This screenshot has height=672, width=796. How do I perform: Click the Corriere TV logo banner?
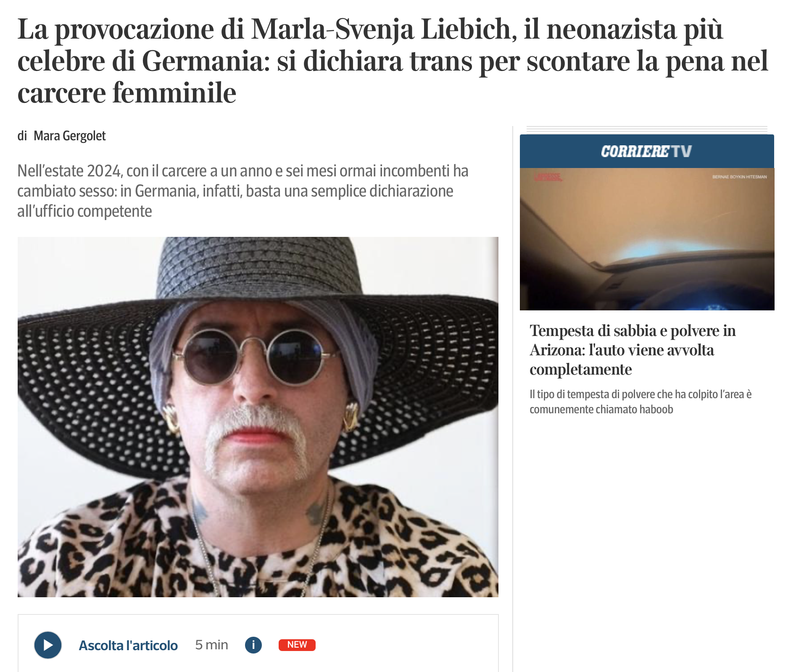click(x=647, y=151)
